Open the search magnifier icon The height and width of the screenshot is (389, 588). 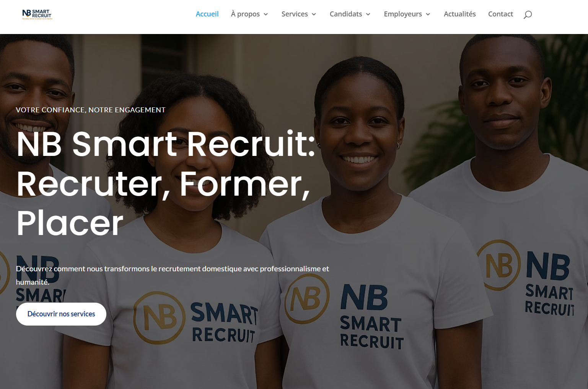click(x=528, y=15)
